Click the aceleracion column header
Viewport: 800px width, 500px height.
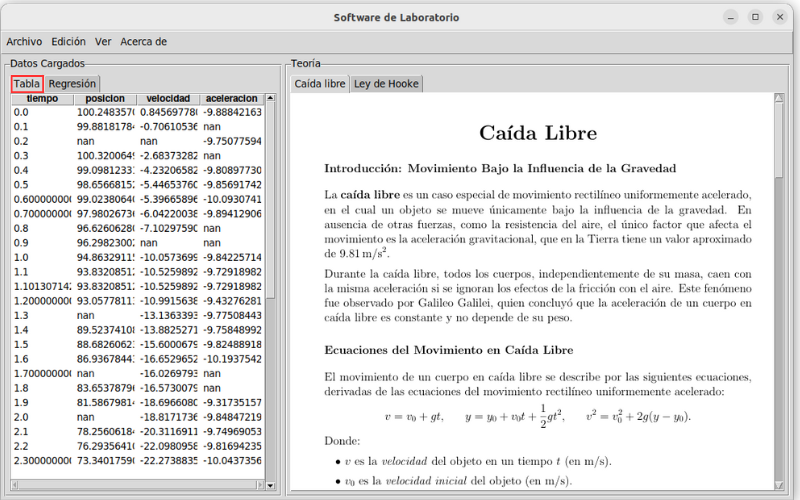coord(232,99)
